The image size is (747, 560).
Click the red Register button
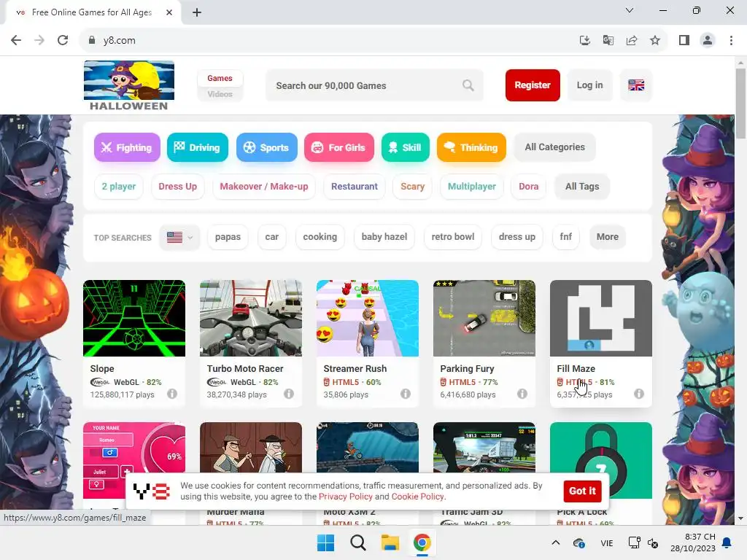point(533,85)
